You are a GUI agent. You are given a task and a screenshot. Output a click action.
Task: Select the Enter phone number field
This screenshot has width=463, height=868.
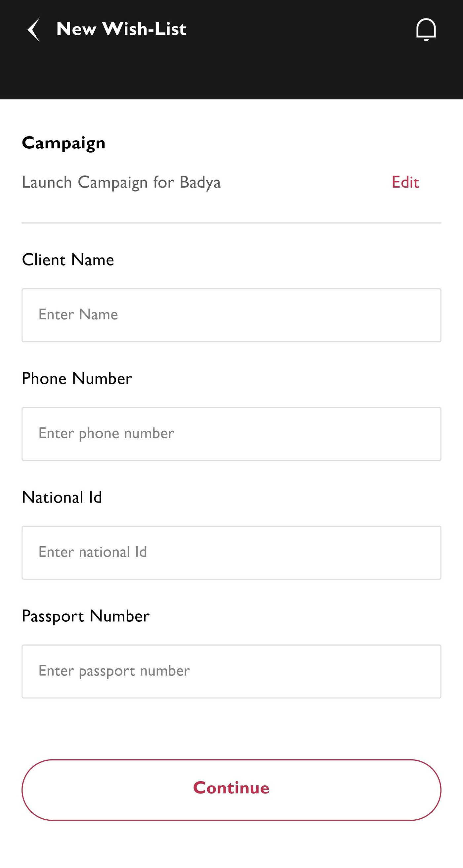pos(231,434)
